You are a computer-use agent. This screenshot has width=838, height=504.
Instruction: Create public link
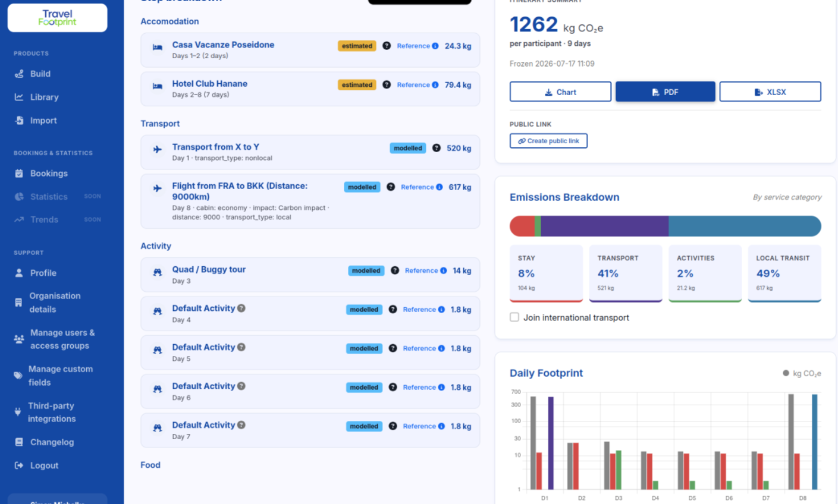548,141
